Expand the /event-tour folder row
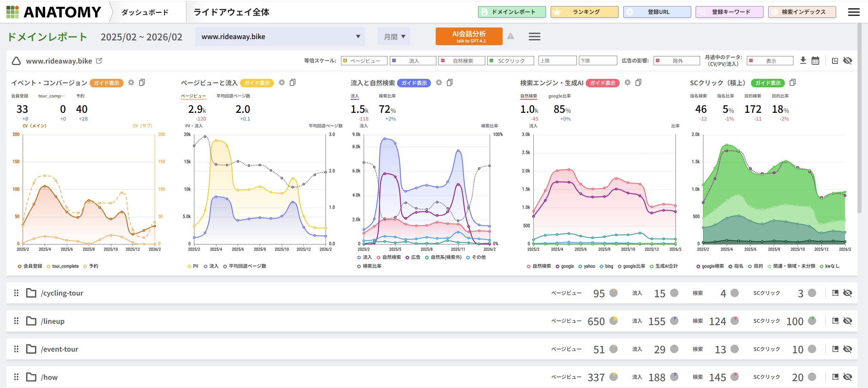This screenshot has height=388, width=868. point(32,349)
